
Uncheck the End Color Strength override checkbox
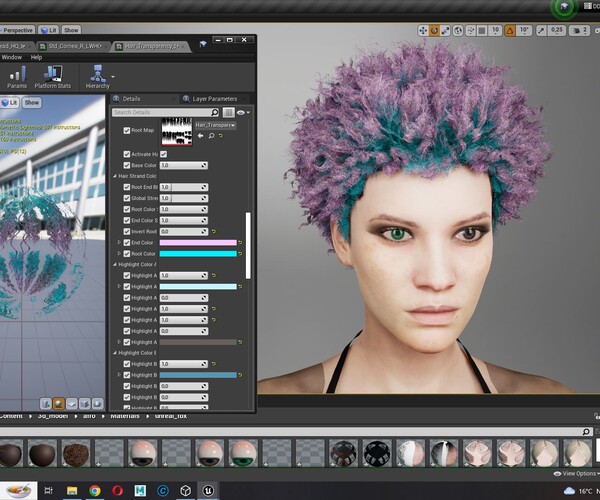[x=127, y=220]
